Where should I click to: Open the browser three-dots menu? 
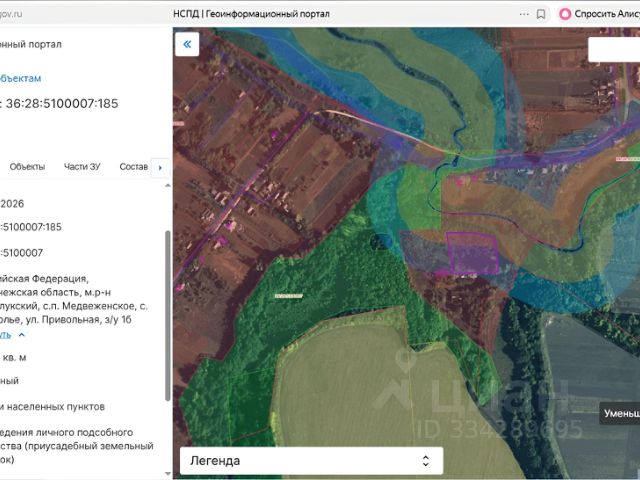(524, 14)
